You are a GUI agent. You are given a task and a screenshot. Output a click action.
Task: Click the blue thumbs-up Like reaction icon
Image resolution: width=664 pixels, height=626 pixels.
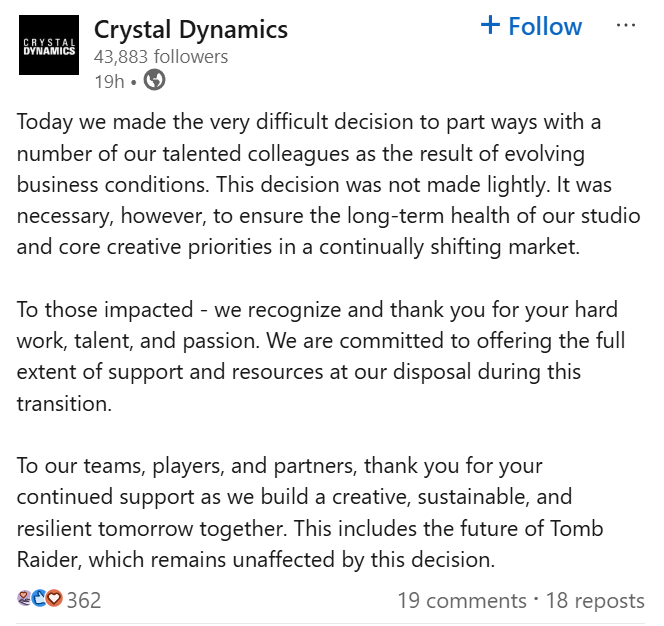39,599
